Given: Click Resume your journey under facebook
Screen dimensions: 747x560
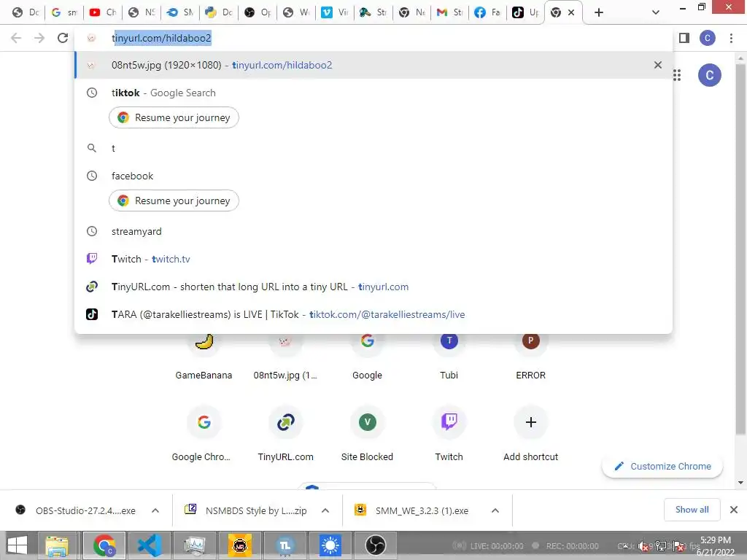Looking at the screenshot, I should tap(174, 201).
